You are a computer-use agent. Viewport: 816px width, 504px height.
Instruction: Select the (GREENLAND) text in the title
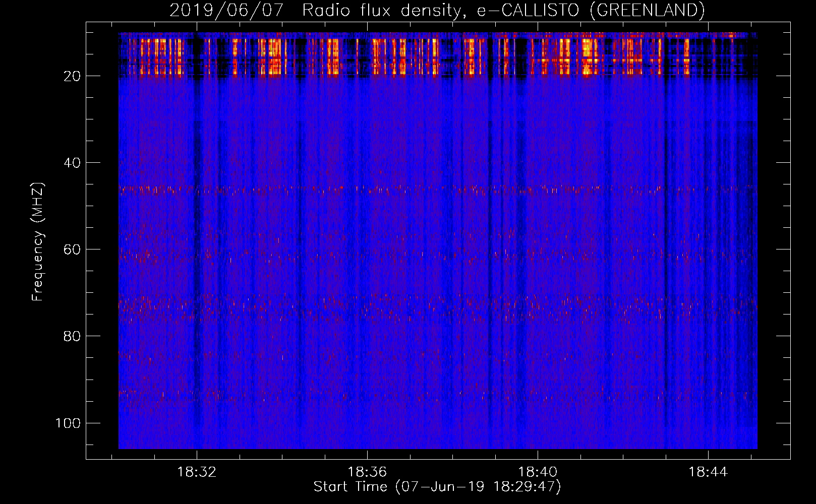tap(647, 10)
